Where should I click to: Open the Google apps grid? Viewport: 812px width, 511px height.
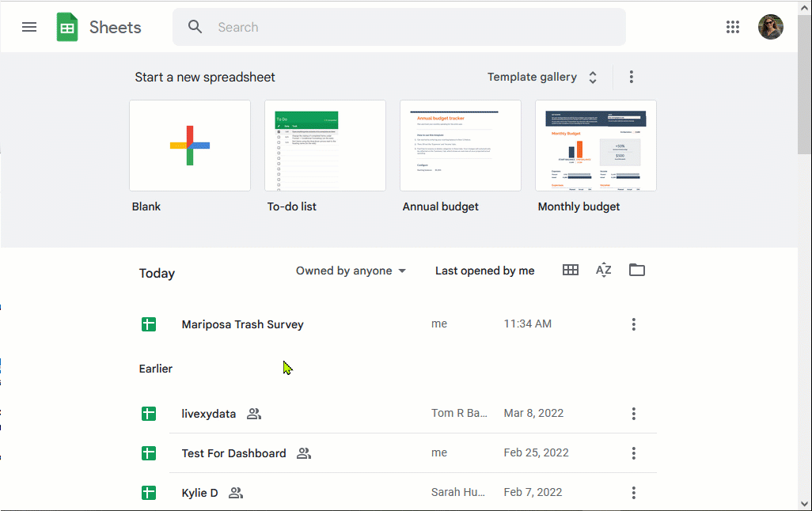click(x=732, y=27)
